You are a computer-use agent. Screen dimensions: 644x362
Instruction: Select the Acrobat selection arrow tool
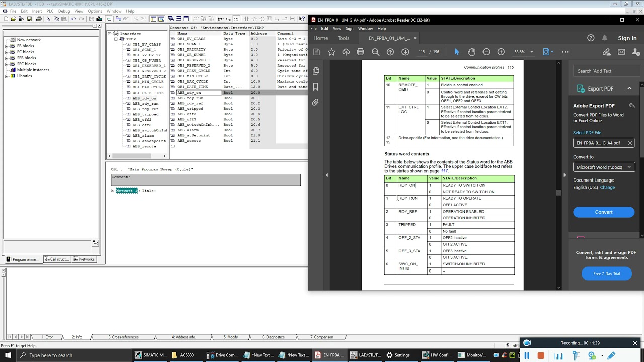click(x=457, y=52)
